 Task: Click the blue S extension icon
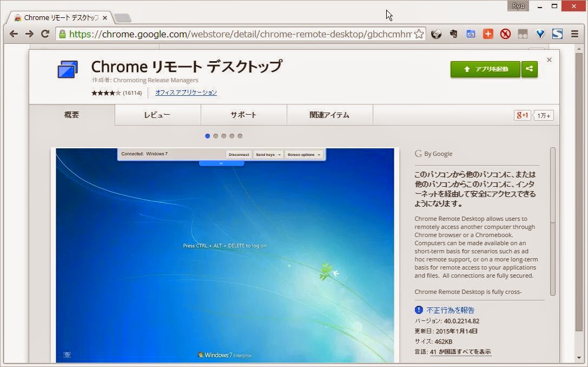pyautogui.click(x=557, y=34)
